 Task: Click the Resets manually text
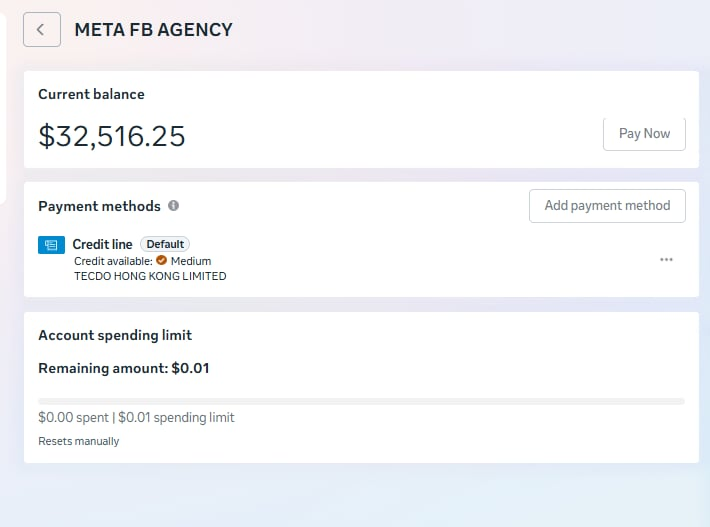(x=79, y=441)
